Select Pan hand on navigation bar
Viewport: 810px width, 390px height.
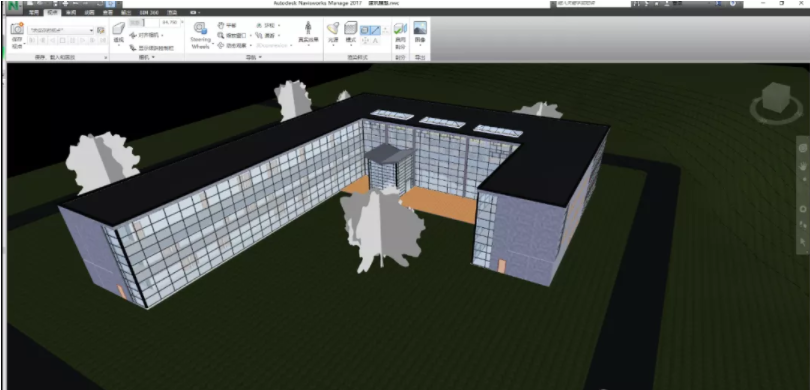coord(803,166)
